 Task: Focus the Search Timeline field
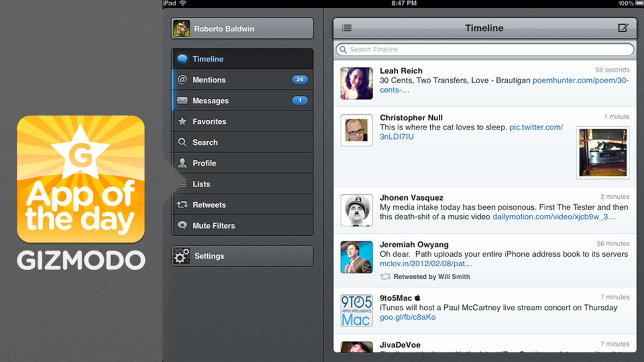(485, 49)
